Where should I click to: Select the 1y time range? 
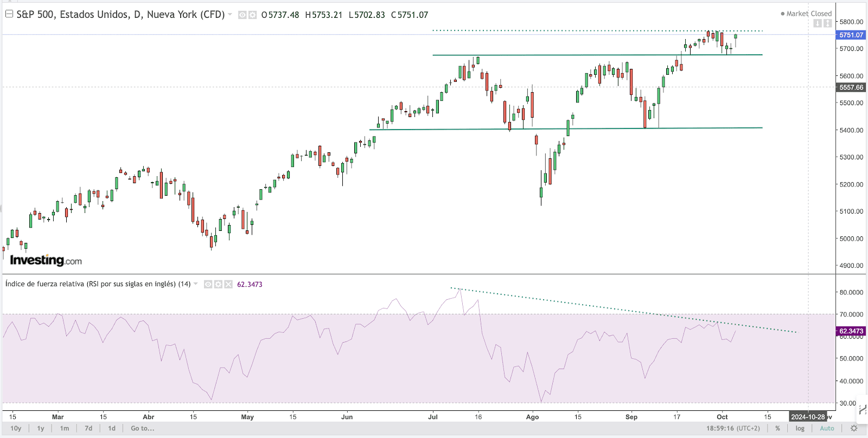coord(41,428)
